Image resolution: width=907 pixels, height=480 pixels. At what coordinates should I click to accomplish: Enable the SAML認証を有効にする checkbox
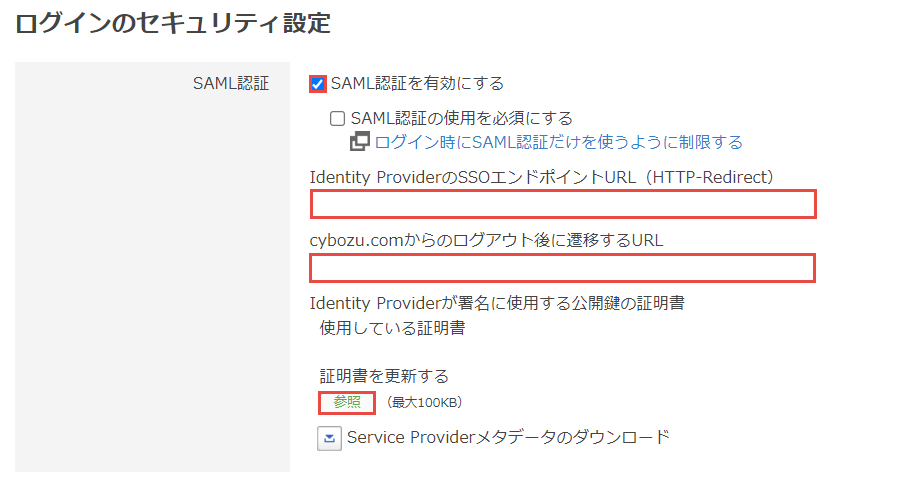point(319,84)
